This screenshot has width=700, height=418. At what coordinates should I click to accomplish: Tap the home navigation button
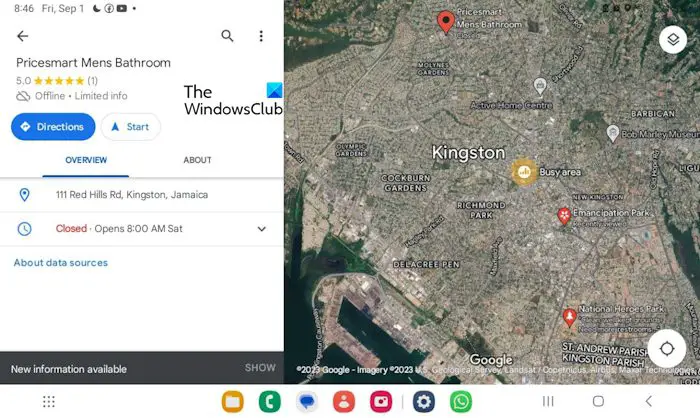tap(598, 401)
